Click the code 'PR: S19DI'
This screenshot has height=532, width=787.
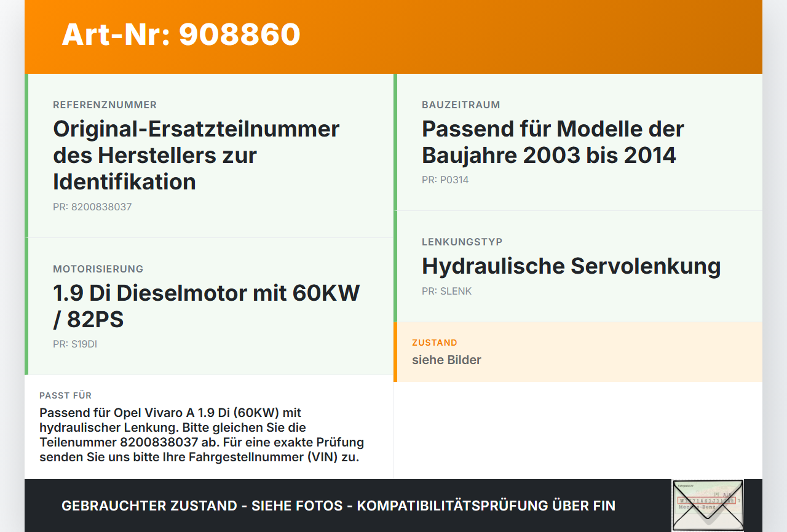[x=75, y=344]
